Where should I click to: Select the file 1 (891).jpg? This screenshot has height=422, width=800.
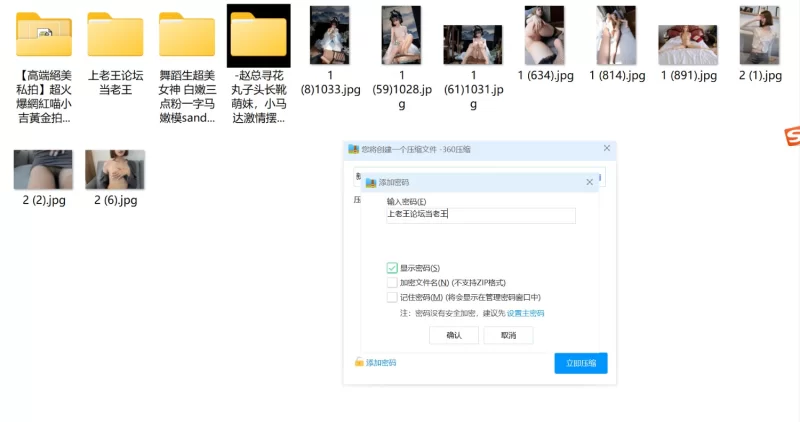pos(688,45)
